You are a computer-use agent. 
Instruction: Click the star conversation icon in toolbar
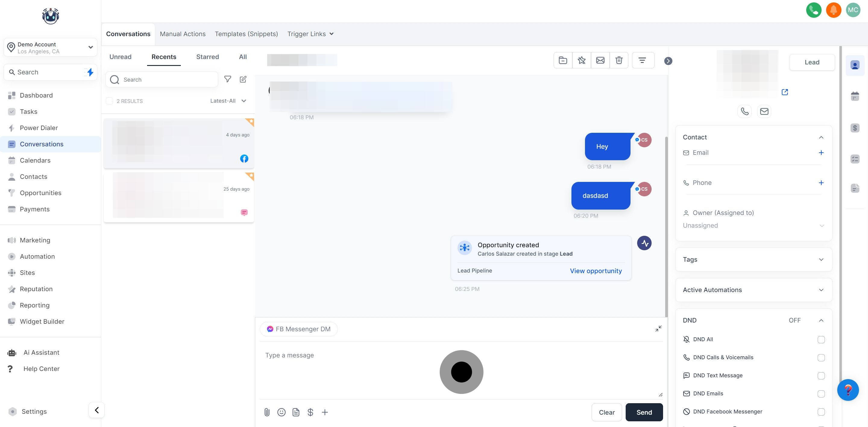click(581, 60)
